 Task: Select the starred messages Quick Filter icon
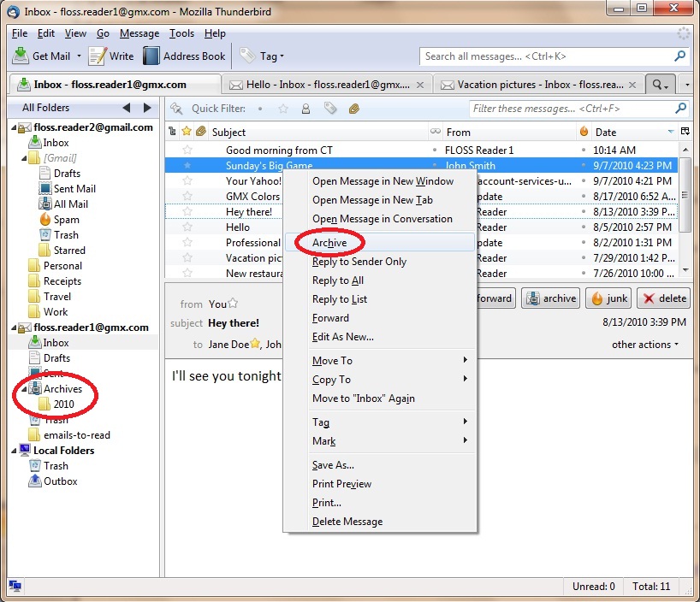click(x=283, y=109)
